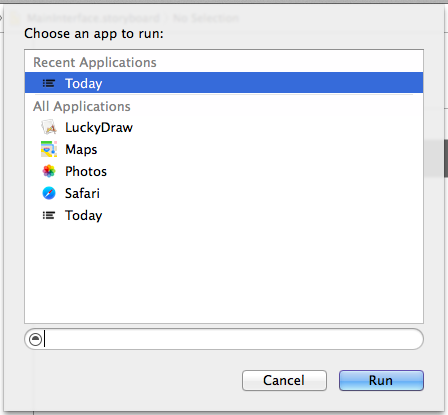This screenshot has width=448, height=415.
Task: Pick Maps from All Applications
Action: (81, 150)
